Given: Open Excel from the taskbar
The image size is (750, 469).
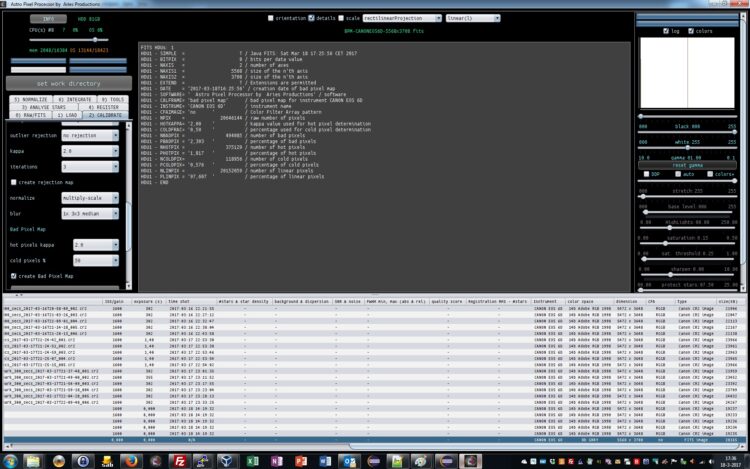Looking at the screenshot, I should point(252,461).
